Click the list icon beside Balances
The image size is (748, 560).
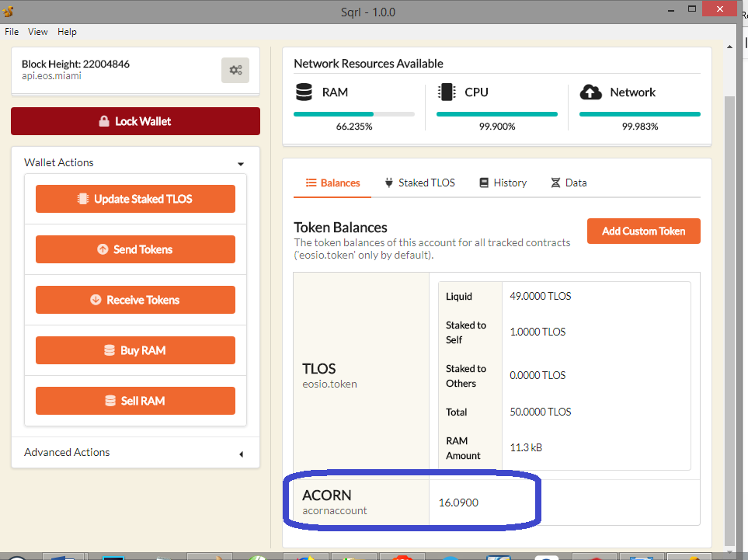pos(311,183)
